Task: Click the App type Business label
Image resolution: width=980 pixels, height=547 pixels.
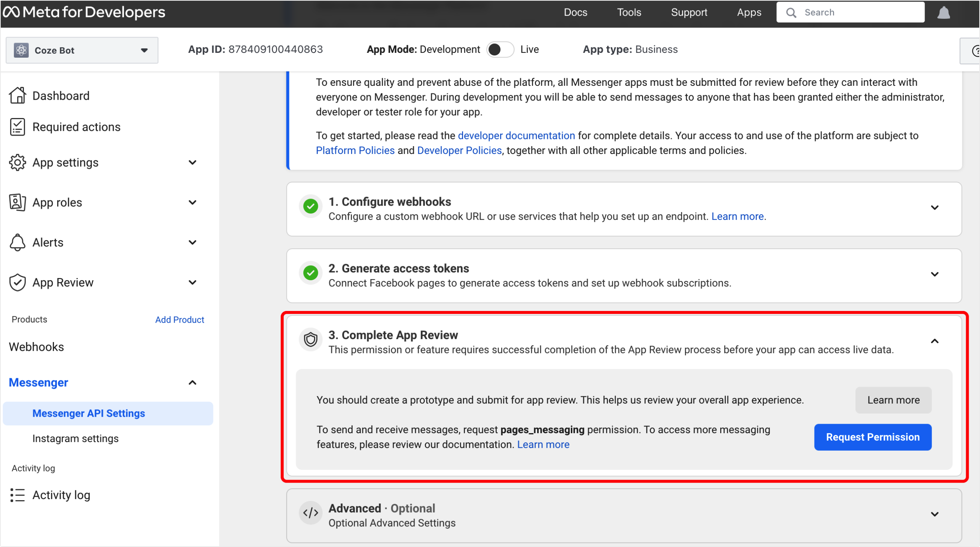Action: (630, 49)
